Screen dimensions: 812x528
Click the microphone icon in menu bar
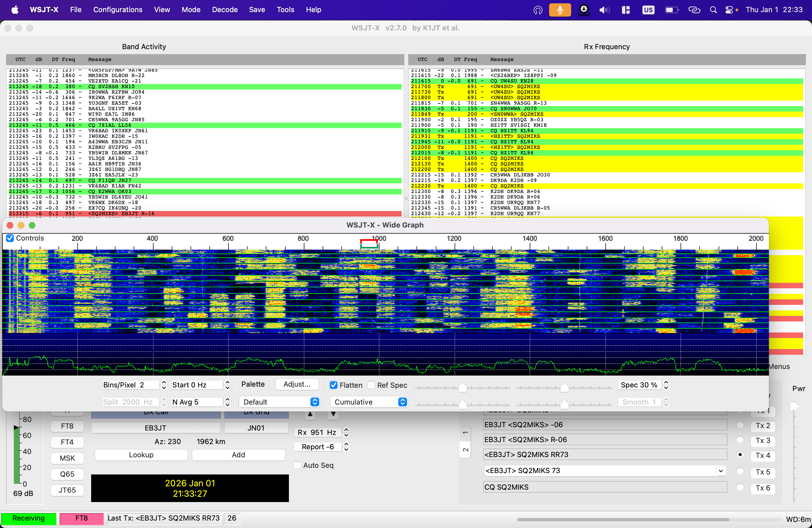560,10
